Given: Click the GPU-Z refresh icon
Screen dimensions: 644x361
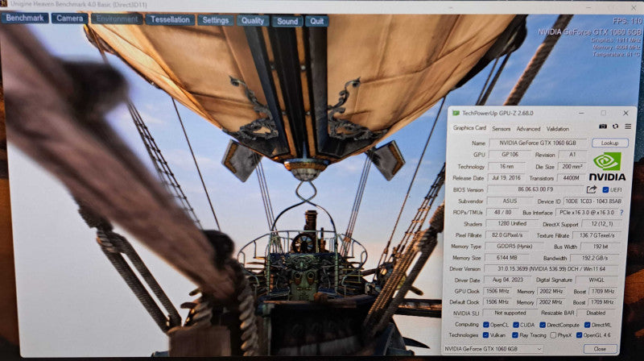Looking at the screenshot, I should [x=615, y=127].
